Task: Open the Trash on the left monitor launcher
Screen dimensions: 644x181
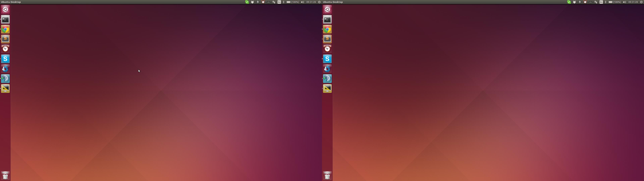Action: 5,175
